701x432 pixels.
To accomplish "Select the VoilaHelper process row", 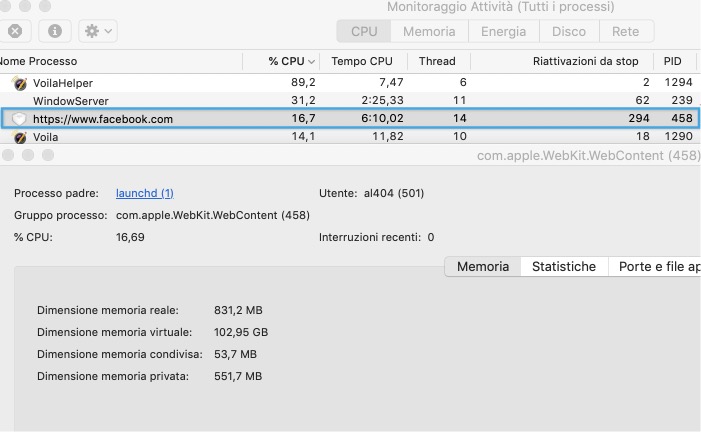I will pyautogui.click(x=349, y=83).
